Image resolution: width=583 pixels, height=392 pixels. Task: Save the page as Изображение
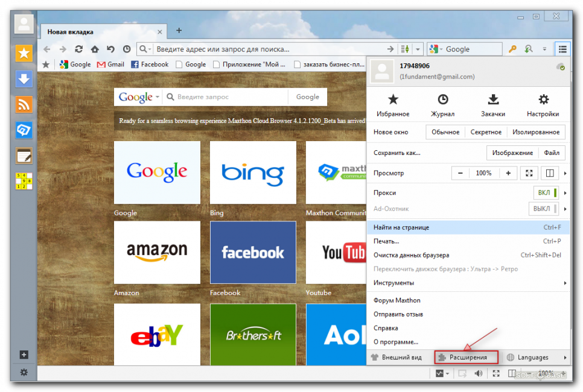(512, 153)
